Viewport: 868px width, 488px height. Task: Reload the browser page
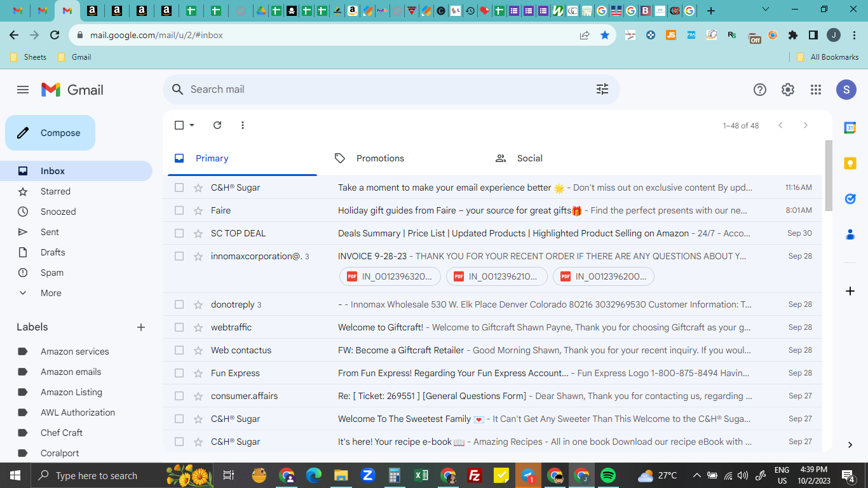[55, 35]
